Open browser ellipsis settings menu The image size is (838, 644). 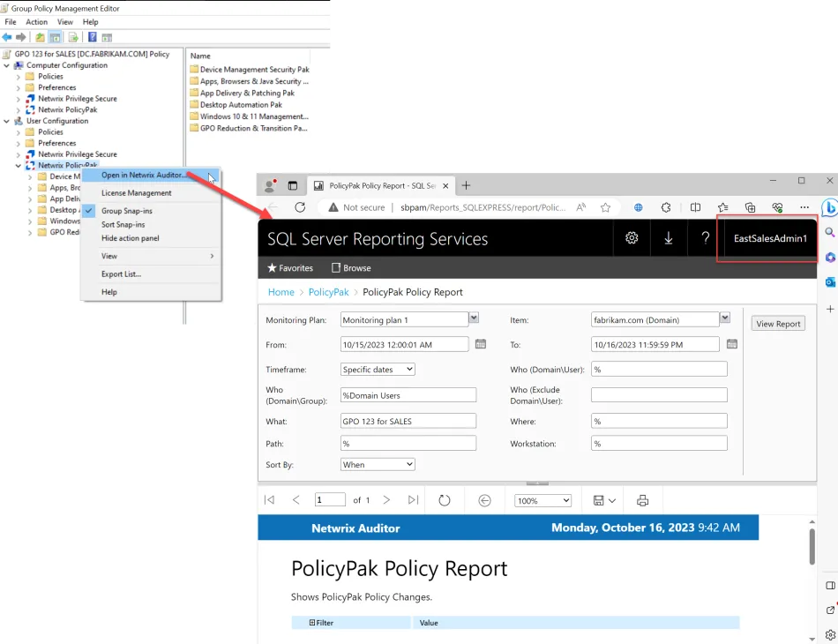(804, 207)
